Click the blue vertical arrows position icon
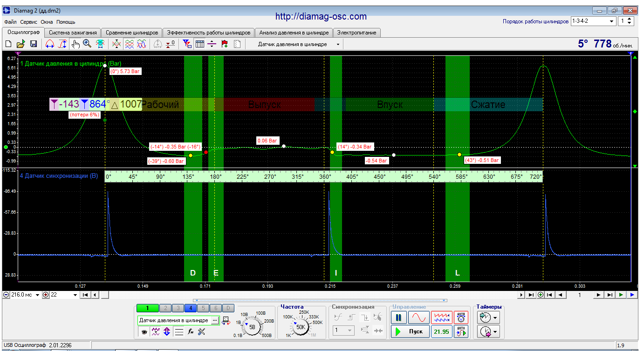 (167, 331)
